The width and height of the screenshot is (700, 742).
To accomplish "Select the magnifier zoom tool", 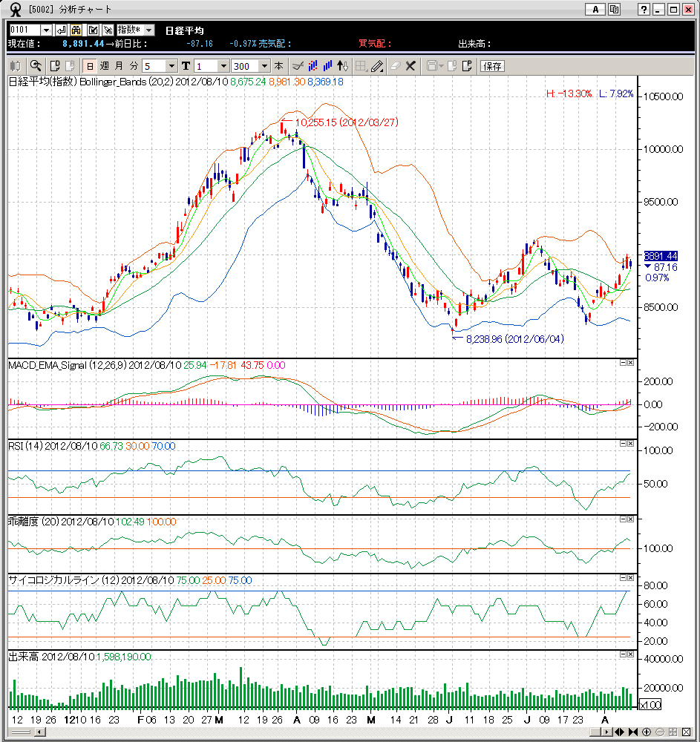I will click(x=35, y=65).
